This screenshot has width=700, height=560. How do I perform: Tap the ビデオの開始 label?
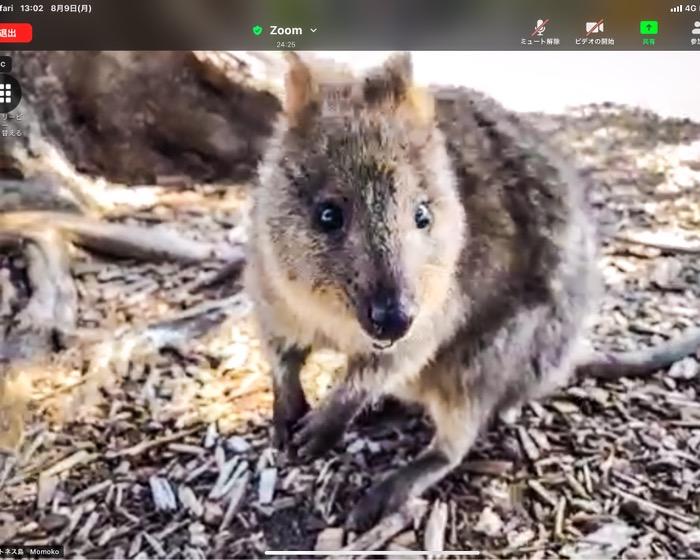(594, 42)
